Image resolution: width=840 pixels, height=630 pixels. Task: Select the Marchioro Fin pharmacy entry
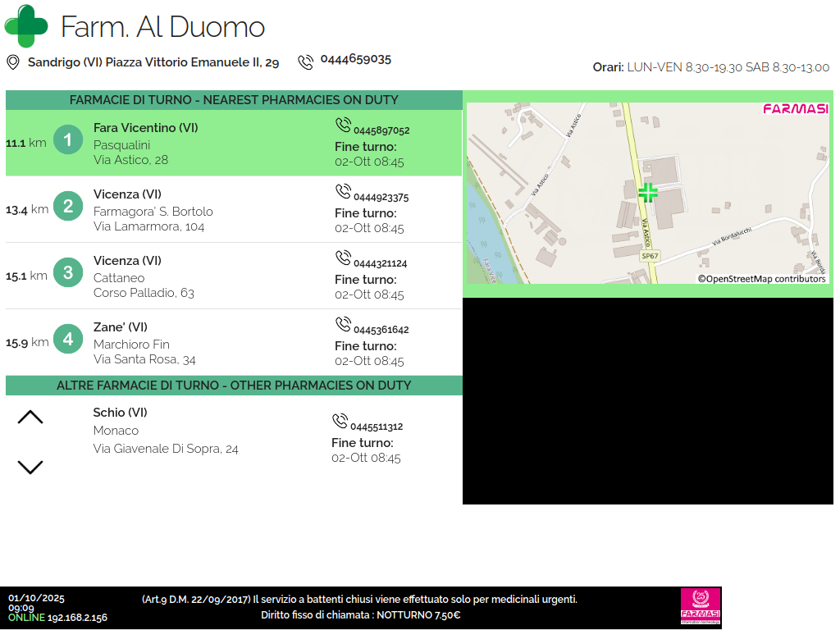coord(144,344)
